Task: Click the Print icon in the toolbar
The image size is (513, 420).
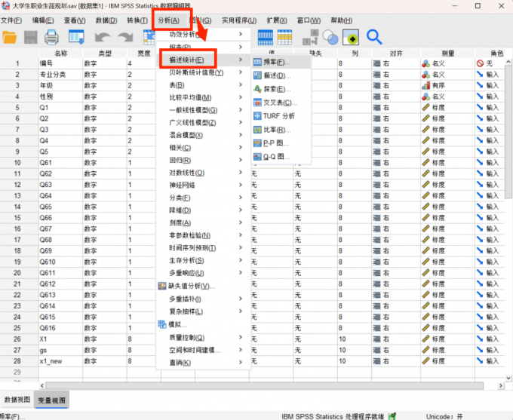Action: (x=51, y=37)
